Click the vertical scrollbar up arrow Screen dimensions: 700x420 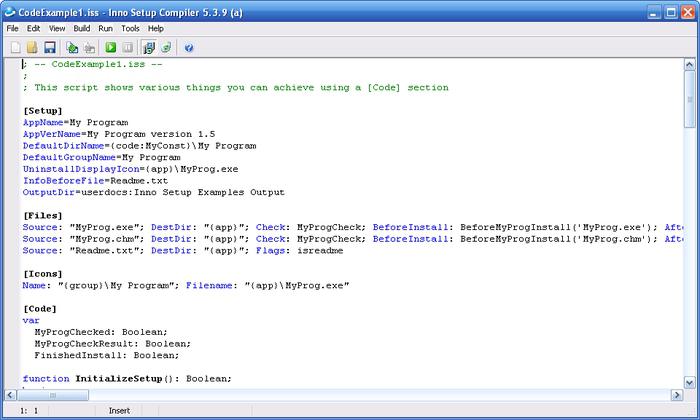(689, 65)
